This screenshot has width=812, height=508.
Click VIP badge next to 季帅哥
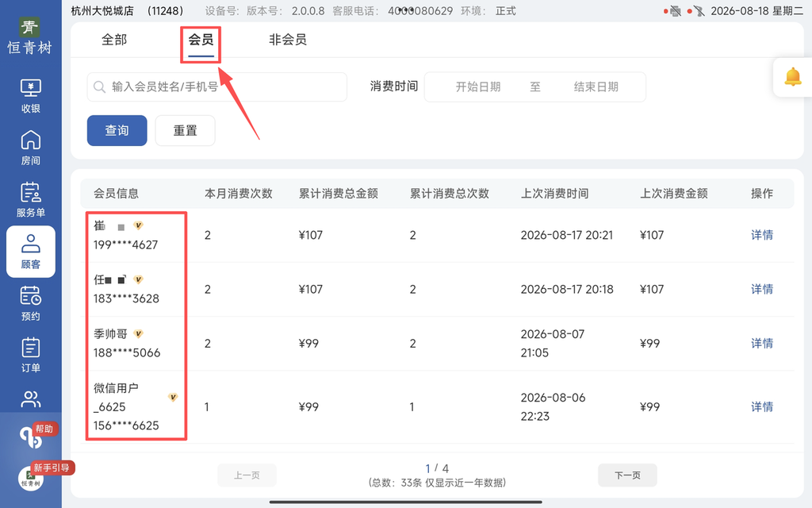click(138, 333)
